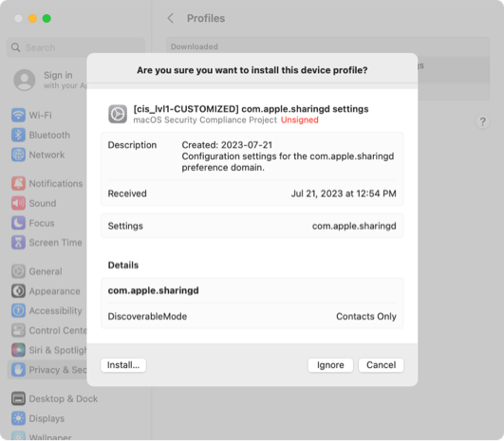Click the yellow minimize window button
This screenshot has width=504, height=441.
pyautogui.click(x=32, y=18)
